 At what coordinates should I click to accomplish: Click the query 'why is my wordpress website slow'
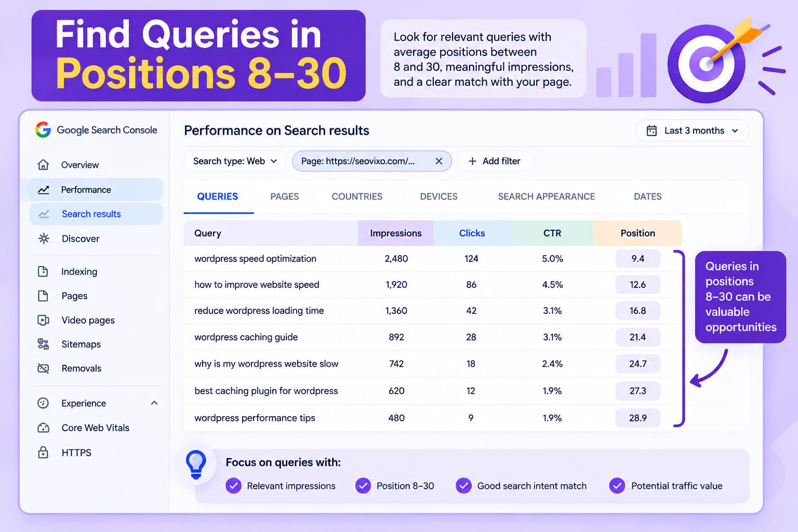tap(266, 364)
